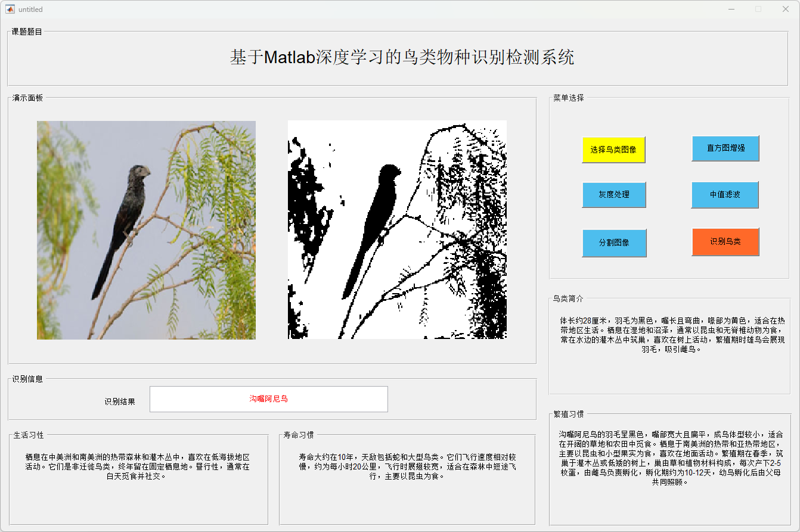This screenshot has height=532, width=800.
Task: Run 灰度处理 grayscale processing
Action: click(x=614, y=195)
